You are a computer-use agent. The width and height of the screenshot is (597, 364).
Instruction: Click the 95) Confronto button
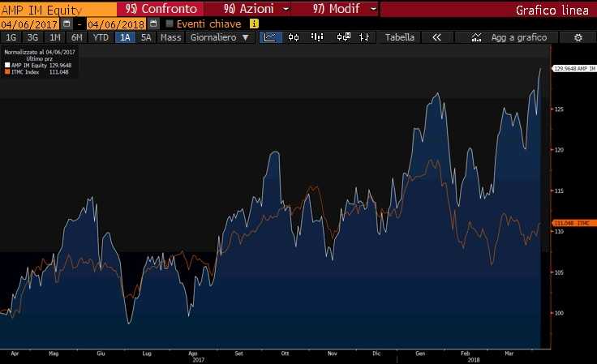[x=161, y=9]
